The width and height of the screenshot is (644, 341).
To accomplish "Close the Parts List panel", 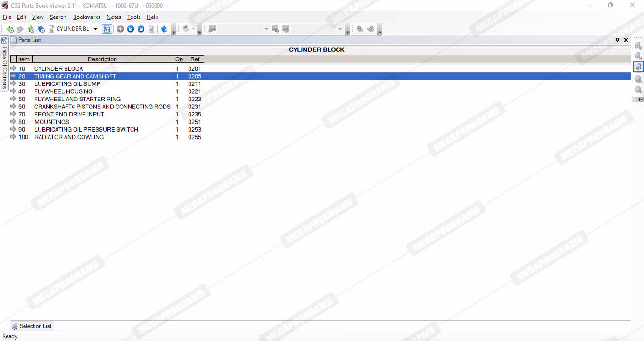I will coord(626,40).
